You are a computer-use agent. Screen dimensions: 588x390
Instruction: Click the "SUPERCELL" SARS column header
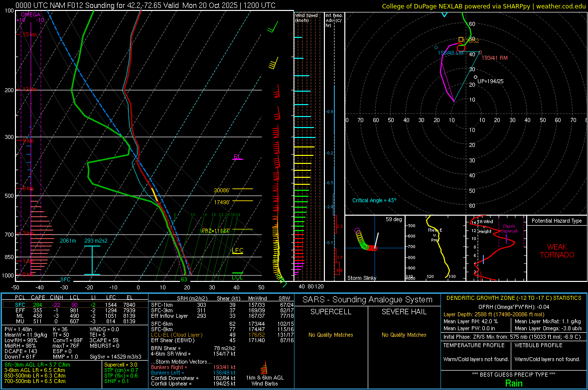331,312
